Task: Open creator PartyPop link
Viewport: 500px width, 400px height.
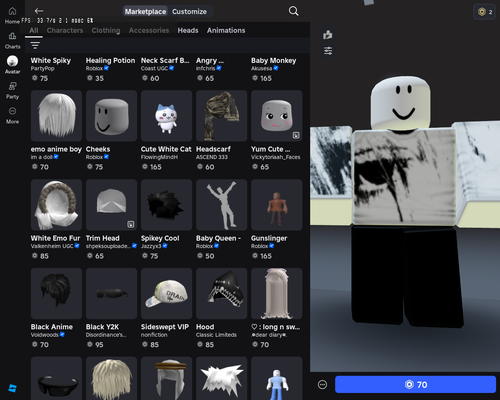Action: [42, 69]
